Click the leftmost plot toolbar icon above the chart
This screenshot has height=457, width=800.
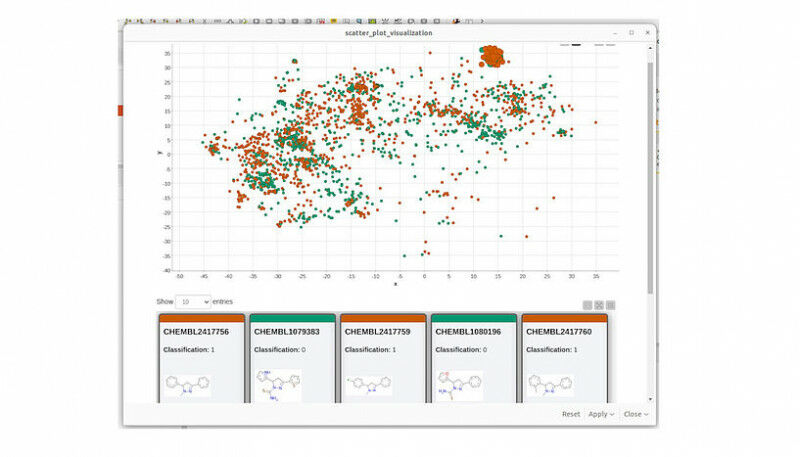[564, 45]
